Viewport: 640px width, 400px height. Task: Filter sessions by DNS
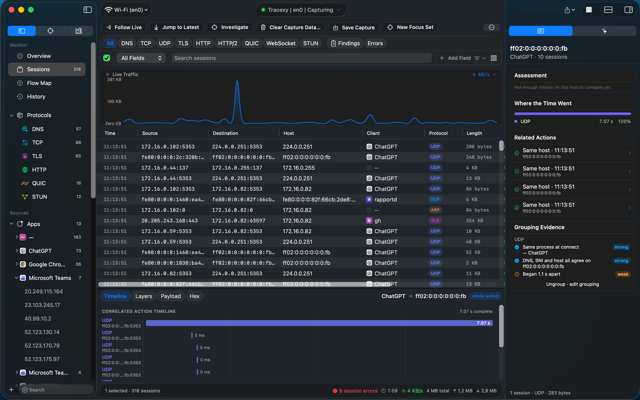point(127,43)
